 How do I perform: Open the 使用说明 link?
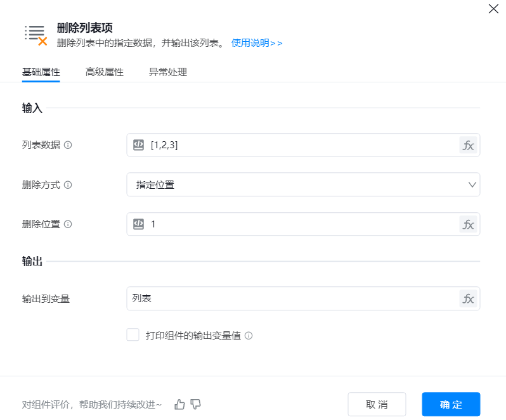(256, 43)
